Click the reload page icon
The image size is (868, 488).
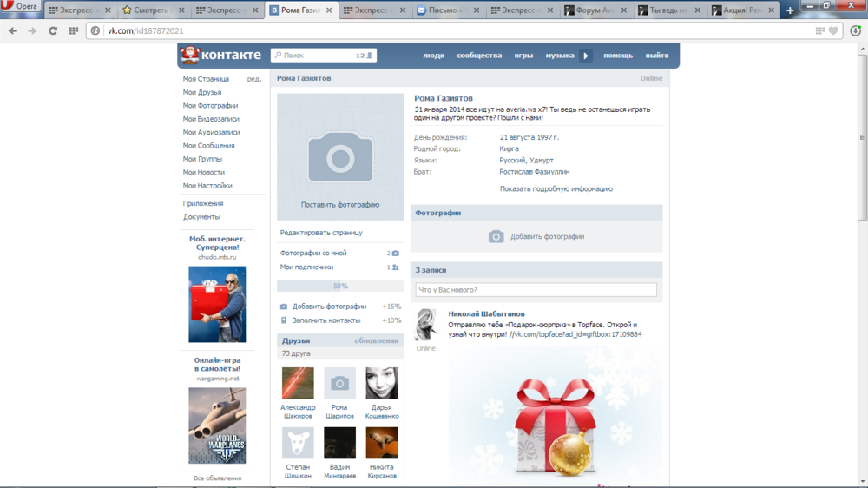point(52,30)
